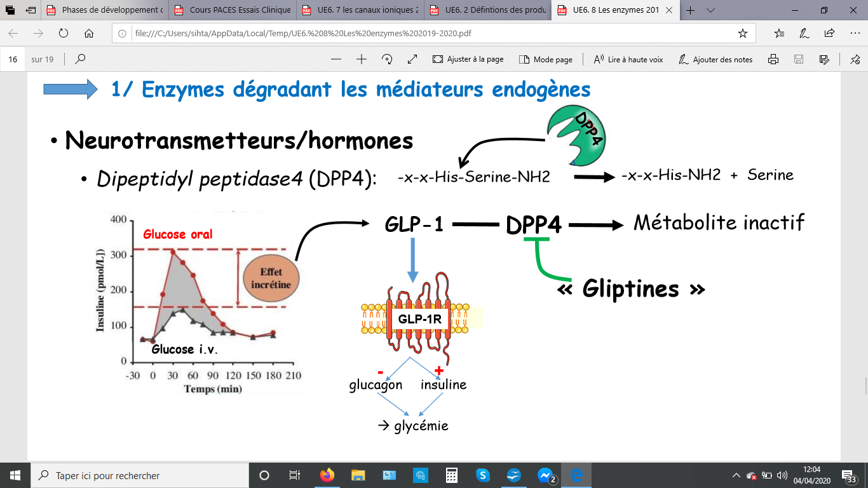Add this page to favorites with the star

pyautogui.click(x=743, y=34)
